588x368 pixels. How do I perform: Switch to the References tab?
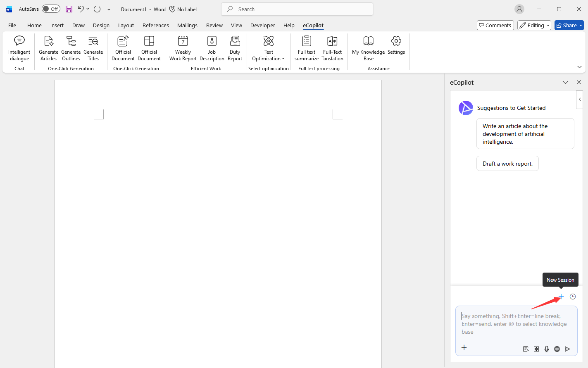tap(155, 25)
